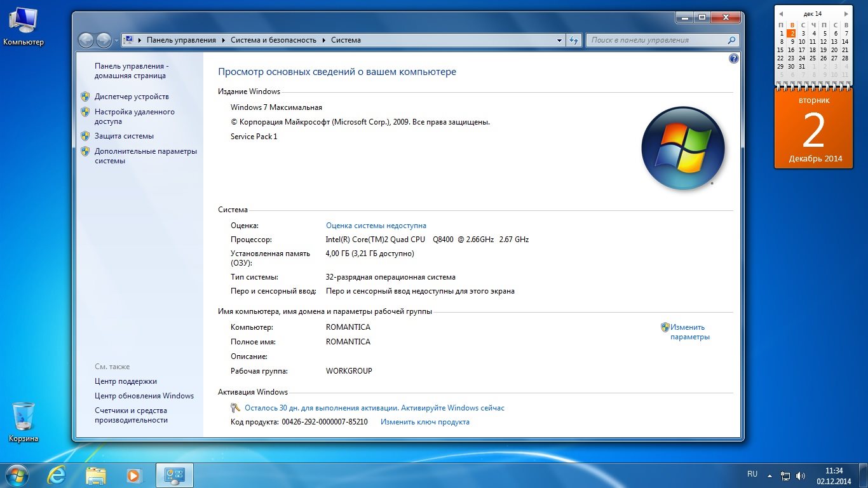
Task: Select highlighted day 2 in calendar
Action: click(x=792, y=33)
